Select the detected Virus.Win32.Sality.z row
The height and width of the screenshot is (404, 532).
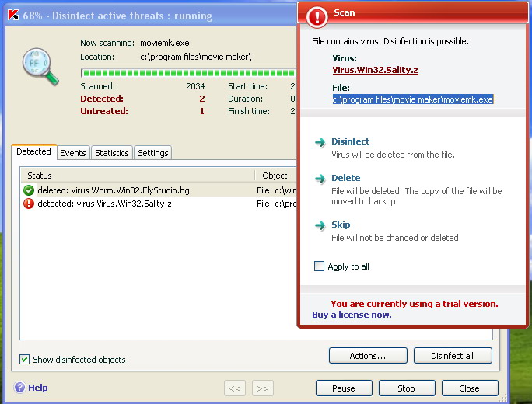[159, 204]
